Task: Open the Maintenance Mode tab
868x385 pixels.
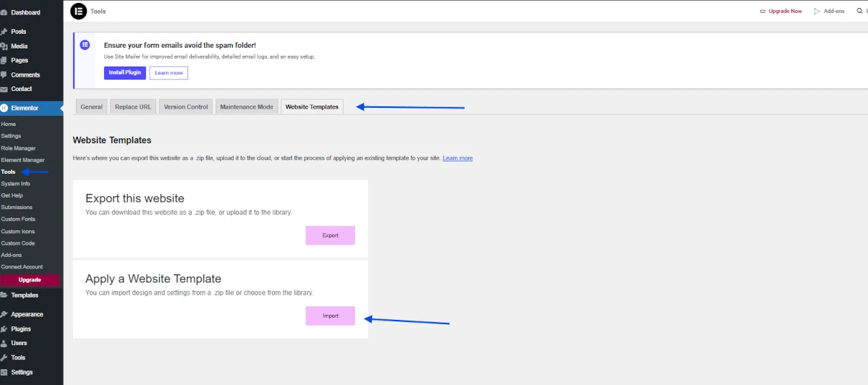Action: [247, 106]
